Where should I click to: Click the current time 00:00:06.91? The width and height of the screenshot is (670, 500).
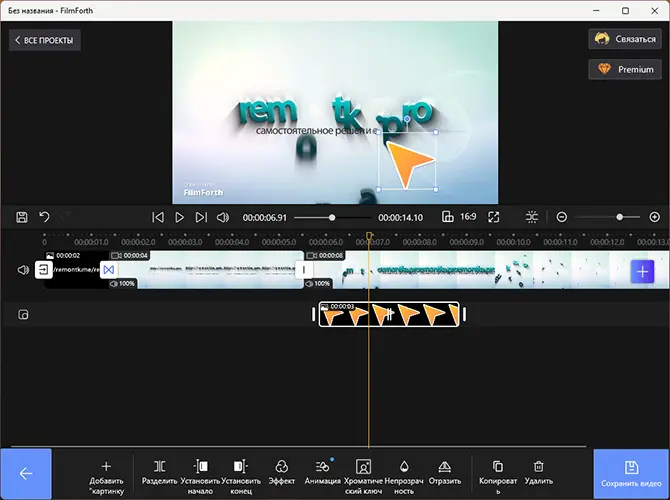point(264,218)
